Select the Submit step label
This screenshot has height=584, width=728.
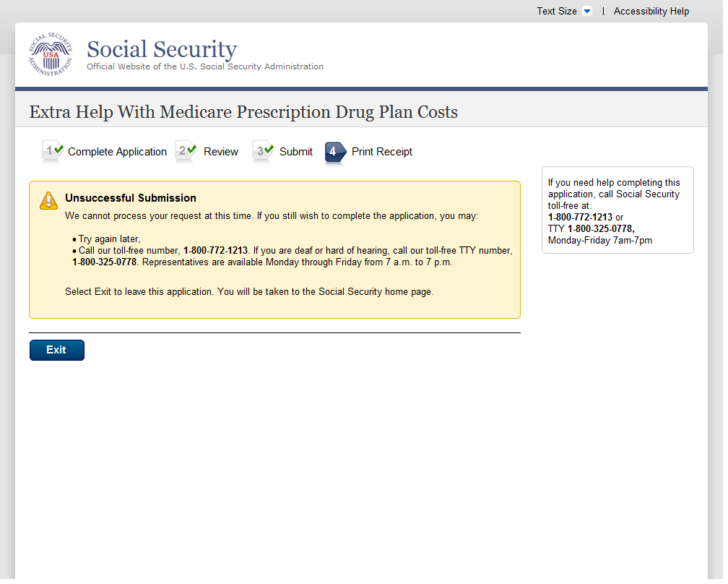(x=296, y=152)
